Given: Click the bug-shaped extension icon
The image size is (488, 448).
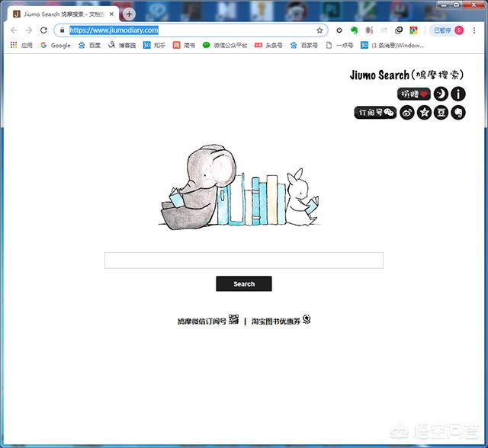Looking at the screenshot, I should click(x=369, y=30).
